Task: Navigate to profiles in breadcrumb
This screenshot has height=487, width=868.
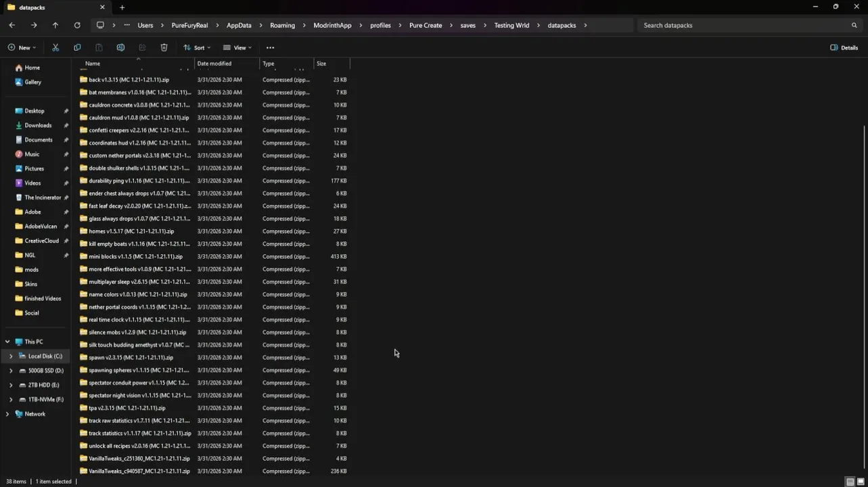Action: coord(380,25)
